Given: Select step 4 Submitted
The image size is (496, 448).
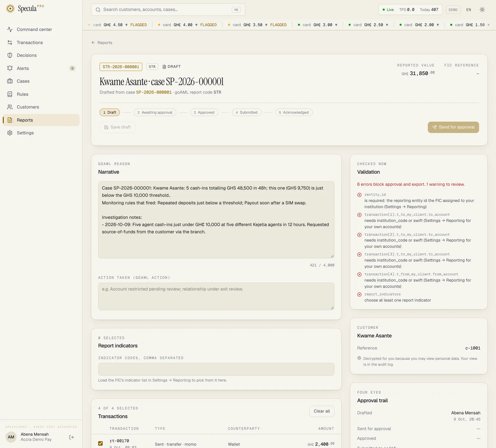Looking at the screenshot, I should pos(247,112).
